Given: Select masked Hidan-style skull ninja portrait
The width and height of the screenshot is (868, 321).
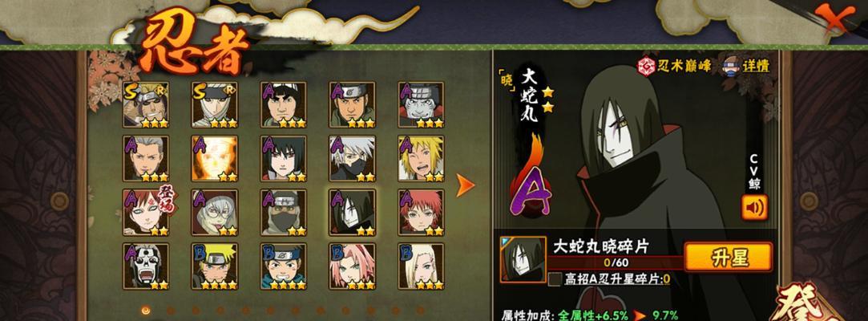Looking at the screenshot, I should pyautogui.click(x=146, y=266).
